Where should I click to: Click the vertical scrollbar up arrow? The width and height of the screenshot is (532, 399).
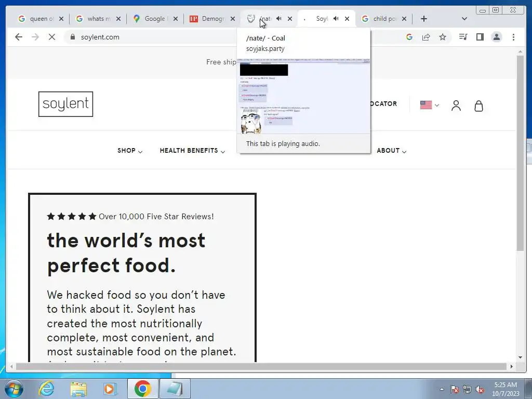point(520,52)
